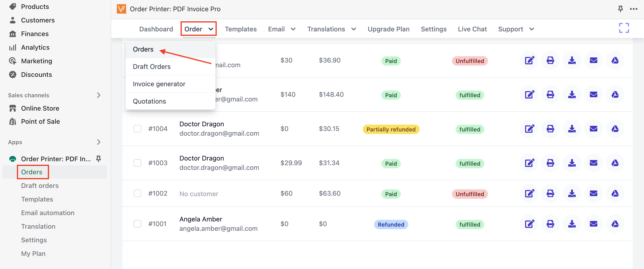The height and width of the screenshot is (269, 644).
Task: Choose Draft Orders from Order menu
Action: click(152, 67)
